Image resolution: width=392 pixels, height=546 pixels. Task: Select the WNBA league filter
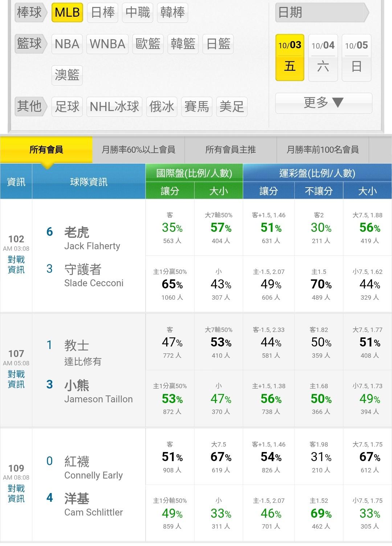tap(107, 44)
